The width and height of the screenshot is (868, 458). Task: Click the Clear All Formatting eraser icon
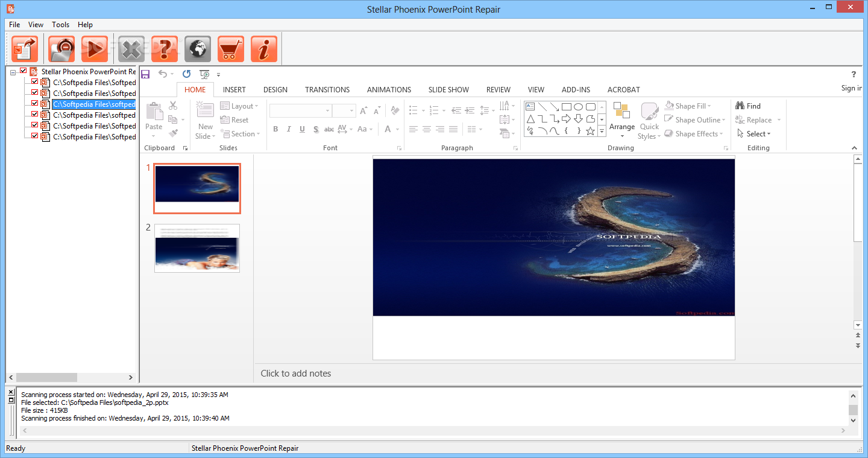click(395, 111)
